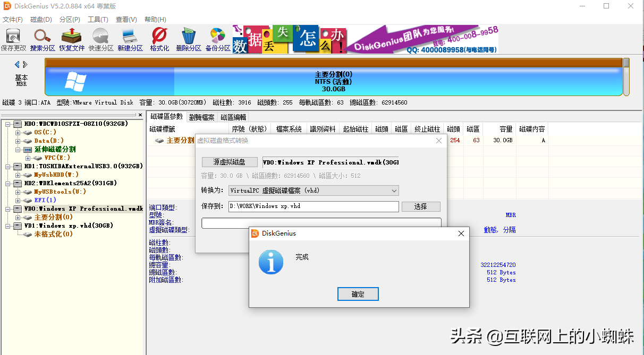Click the 源虚拟磁盘 source disk button
Image resolution: width=644 pixels, height=355 pixels.
coord(230,162)
